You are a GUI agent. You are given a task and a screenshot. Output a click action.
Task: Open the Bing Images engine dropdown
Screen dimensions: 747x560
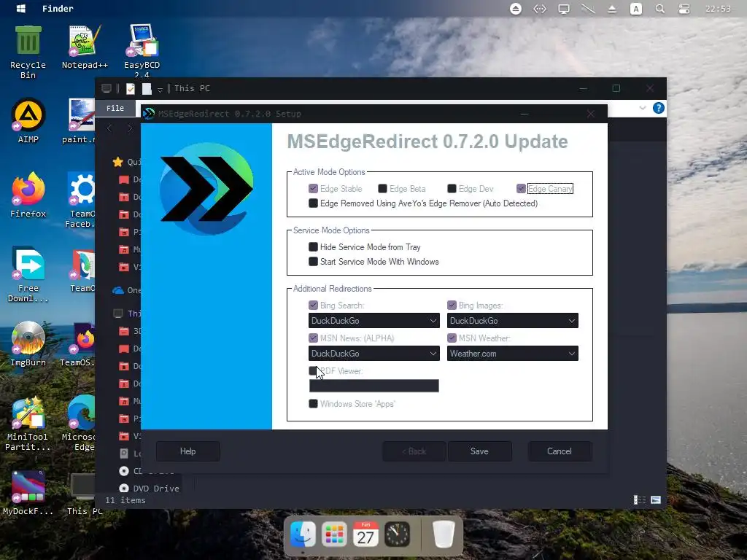(x=513, y=321)
